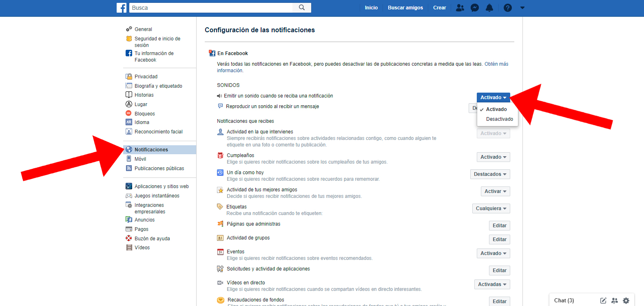This screenshot has height=306, width=644.
Task: Open Un día como hoy Destacados dropdown
Action: click(x=490, y=174)
